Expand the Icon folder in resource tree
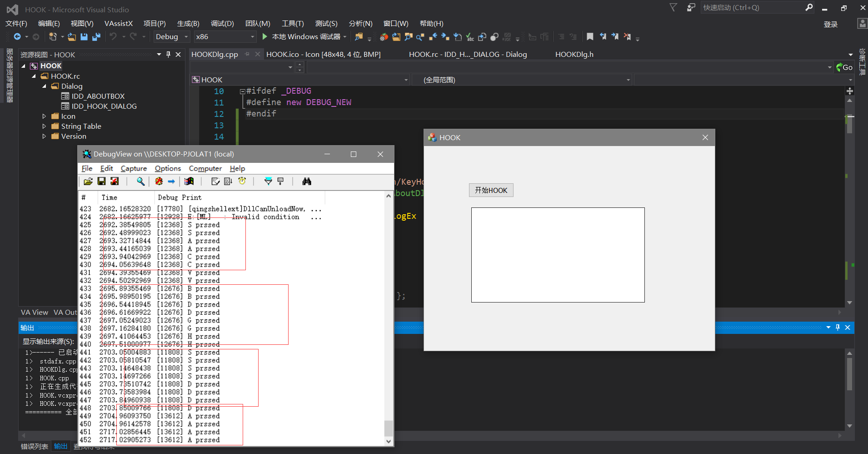Viewport: 868px width, 454px height. pyautogui.click(x=44, y=116)
